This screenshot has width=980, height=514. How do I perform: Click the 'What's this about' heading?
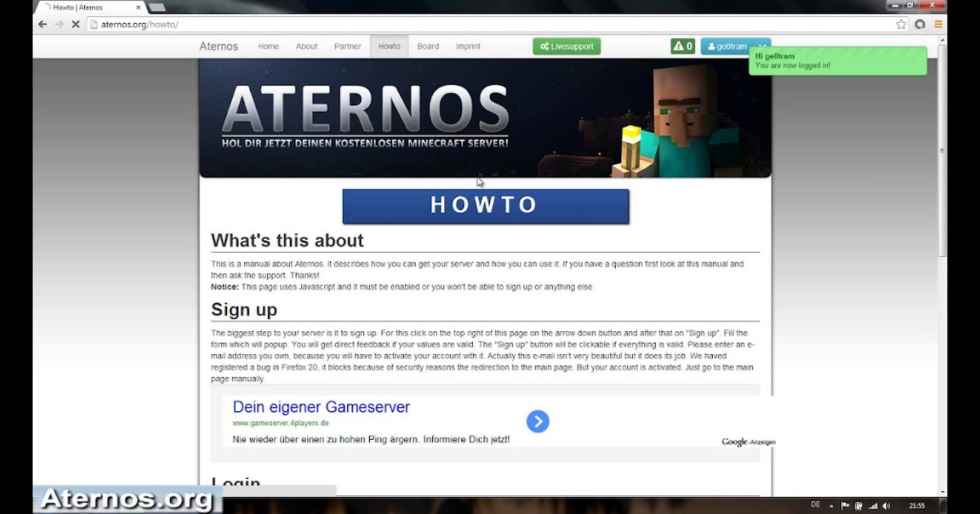pyautogui.click(x=287, y=241)
